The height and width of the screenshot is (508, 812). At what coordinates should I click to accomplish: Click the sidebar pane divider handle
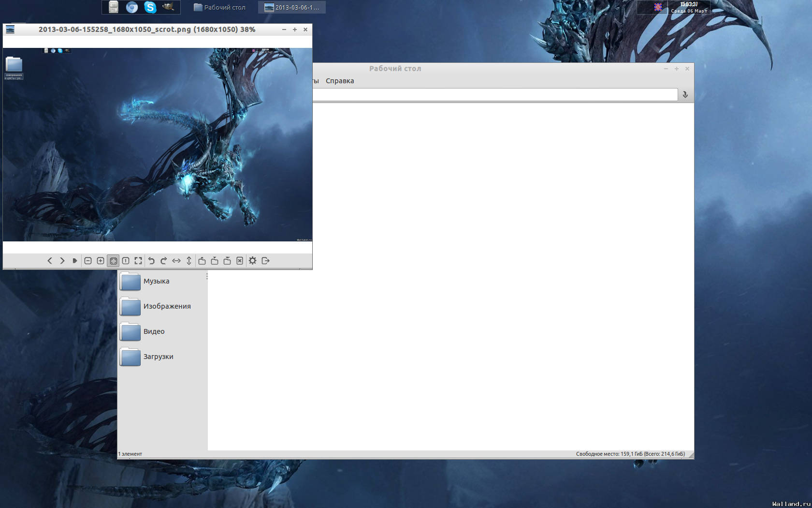tap(207, 276)
